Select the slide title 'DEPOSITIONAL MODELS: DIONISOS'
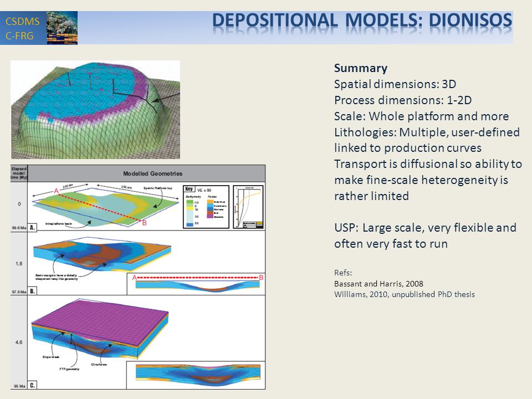 point(362,21)
